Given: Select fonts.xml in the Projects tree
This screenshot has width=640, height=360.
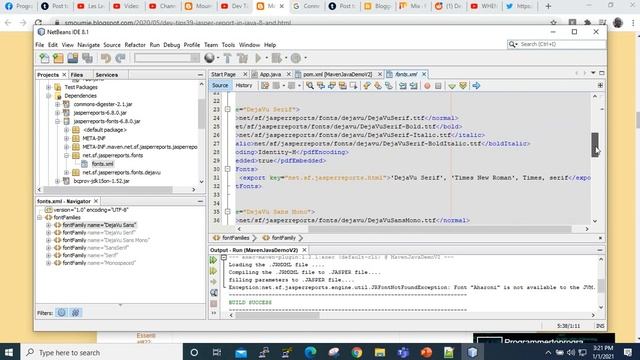Looking at the screenshot, I should tap(102, 164).
